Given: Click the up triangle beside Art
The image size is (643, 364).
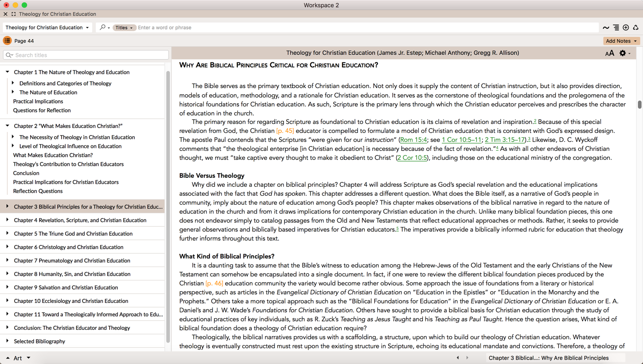Looking at the screenshot, I should (x=8, y=358).
